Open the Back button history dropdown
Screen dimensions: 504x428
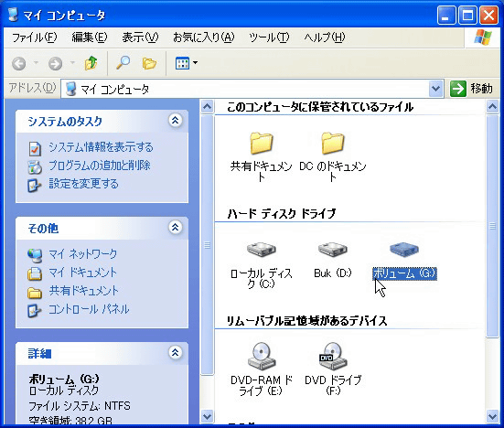(36, 63)
